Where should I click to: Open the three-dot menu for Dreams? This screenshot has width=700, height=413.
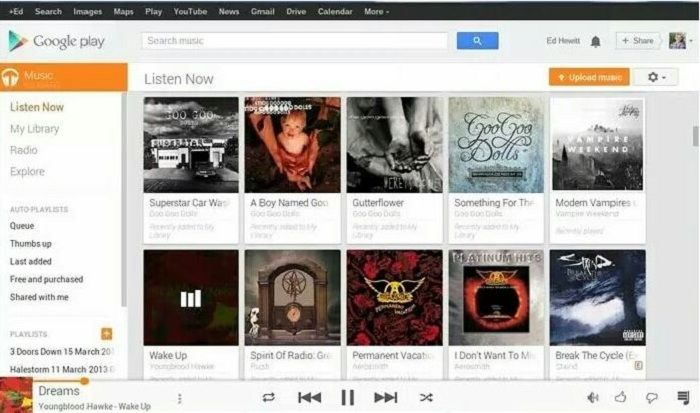click(x=179, y=398)
